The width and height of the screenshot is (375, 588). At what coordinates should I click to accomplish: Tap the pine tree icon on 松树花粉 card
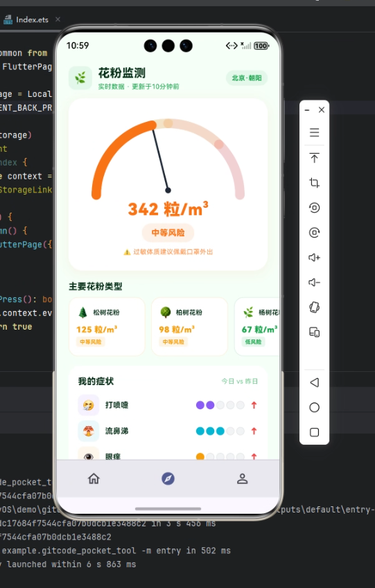click(x=82, y=312)
